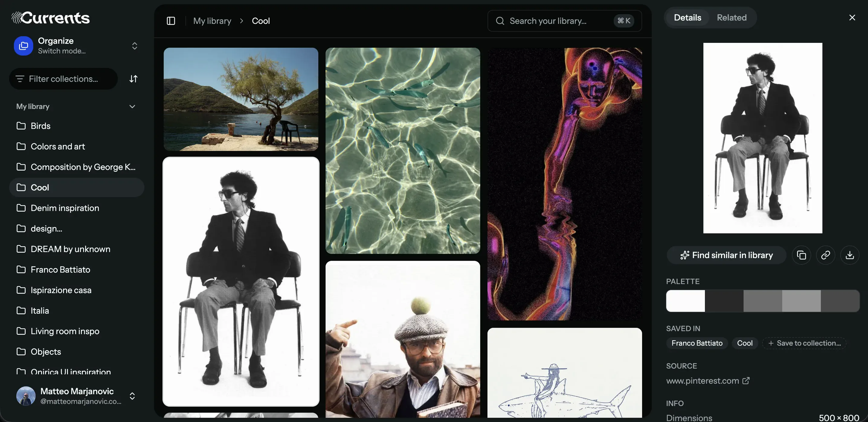Click the search magnifier icon

[x=500, y=21]
